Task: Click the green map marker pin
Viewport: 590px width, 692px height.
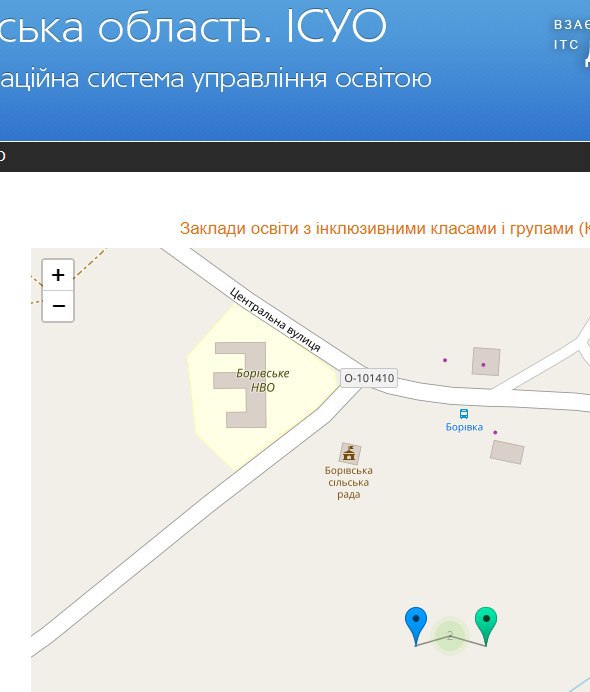Action: 486,626
